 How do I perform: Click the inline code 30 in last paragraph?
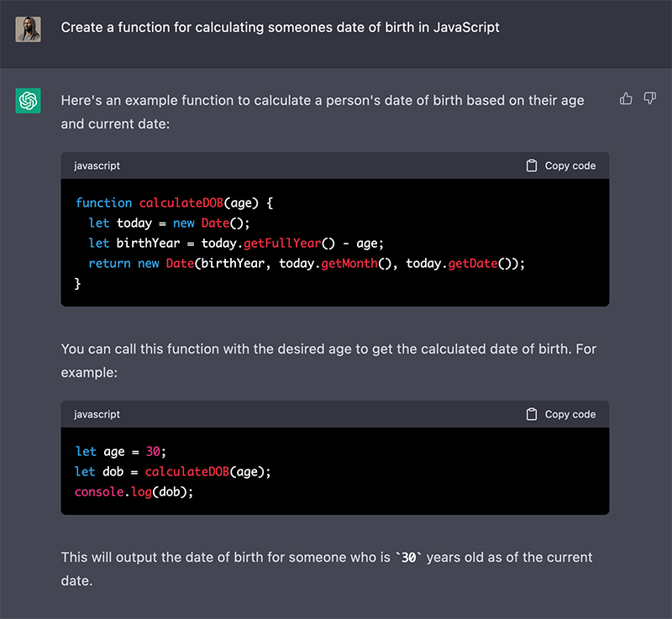[x=410, y=558]
